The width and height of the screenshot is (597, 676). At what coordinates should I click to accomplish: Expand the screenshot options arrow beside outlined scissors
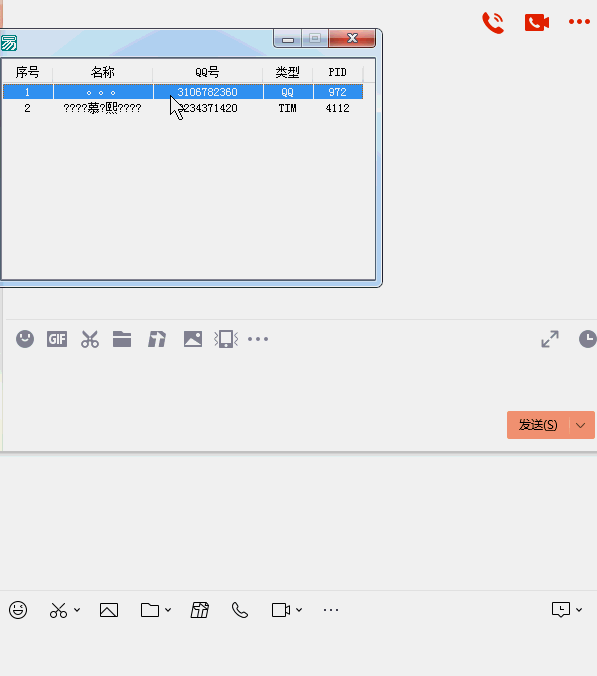77,610
